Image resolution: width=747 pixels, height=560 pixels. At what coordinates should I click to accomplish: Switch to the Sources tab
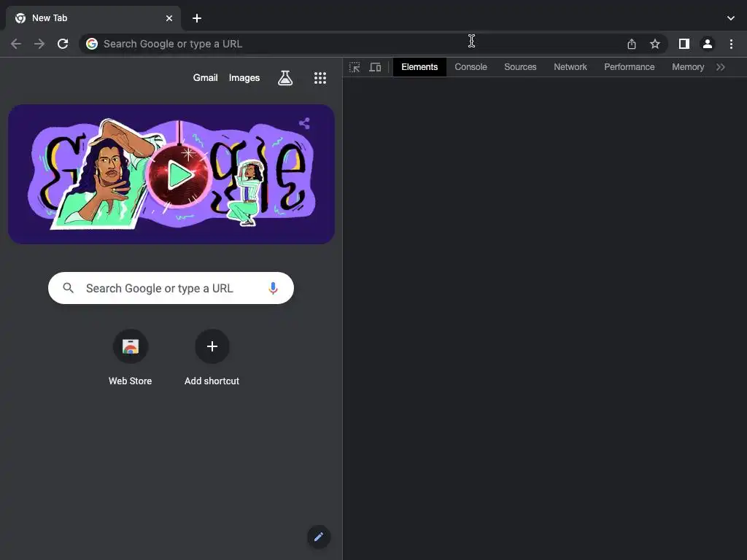(520, 67)
